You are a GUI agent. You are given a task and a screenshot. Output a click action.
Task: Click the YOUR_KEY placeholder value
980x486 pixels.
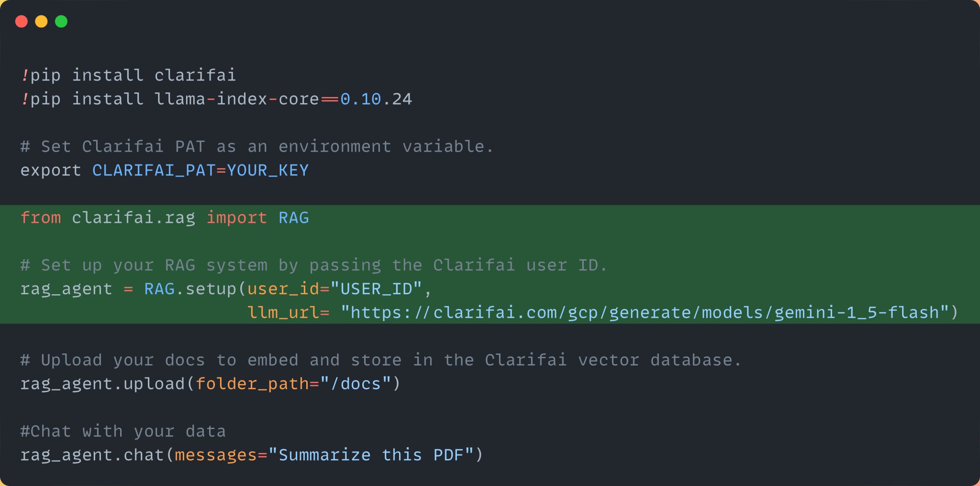click(x=267, y=170)
